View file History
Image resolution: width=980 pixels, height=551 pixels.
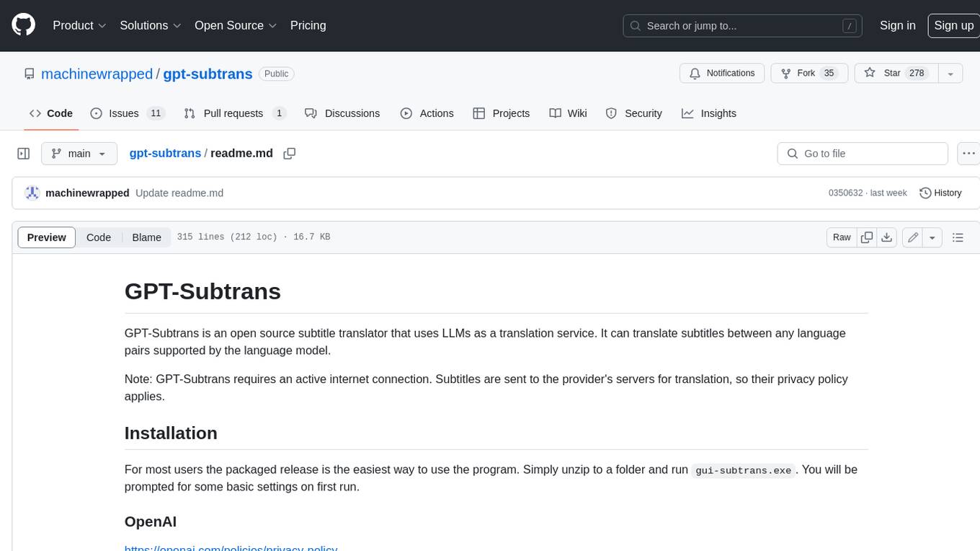pos(940,193)
